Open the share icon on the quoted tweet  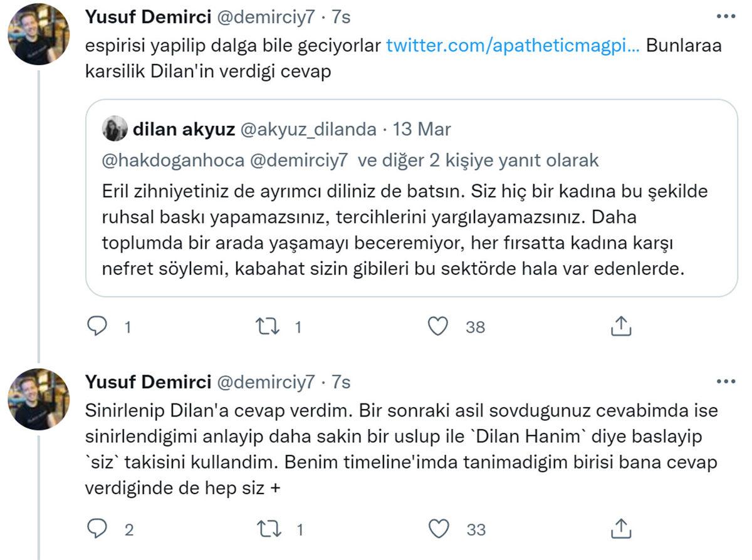621,326
